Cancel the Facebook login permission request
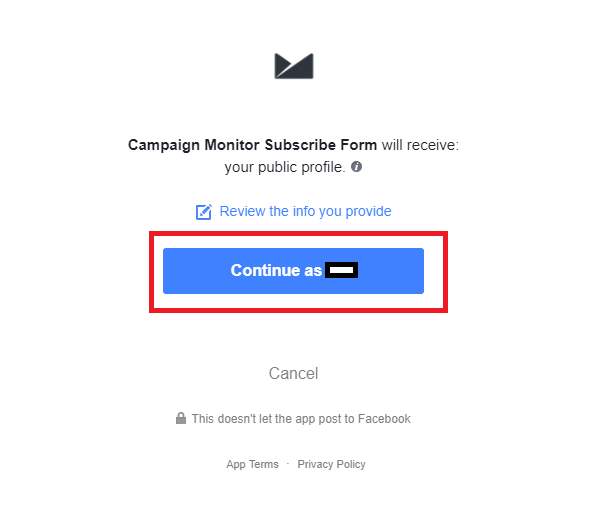The width and height of the screenshot is (589, 507). [x=293, y=373]
